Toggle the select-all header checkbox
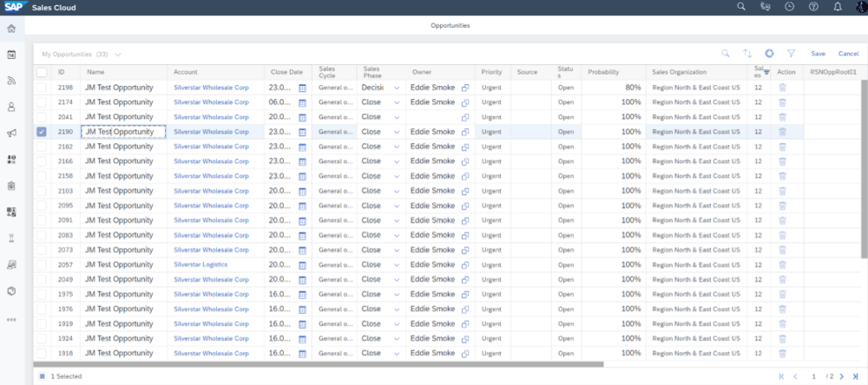868x385 pixels. [42, 73]
